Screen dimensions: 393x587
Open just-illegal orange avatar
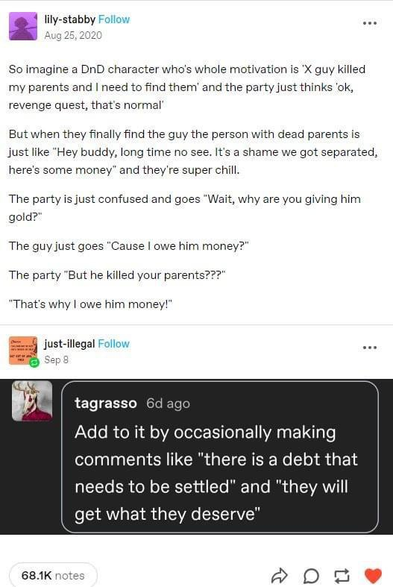(x=23, y=350)
